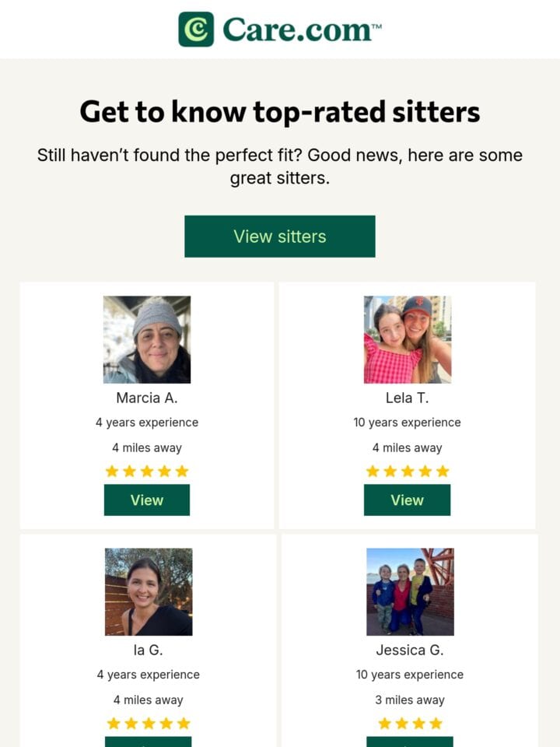Click the View sitters button

point(279,237)
